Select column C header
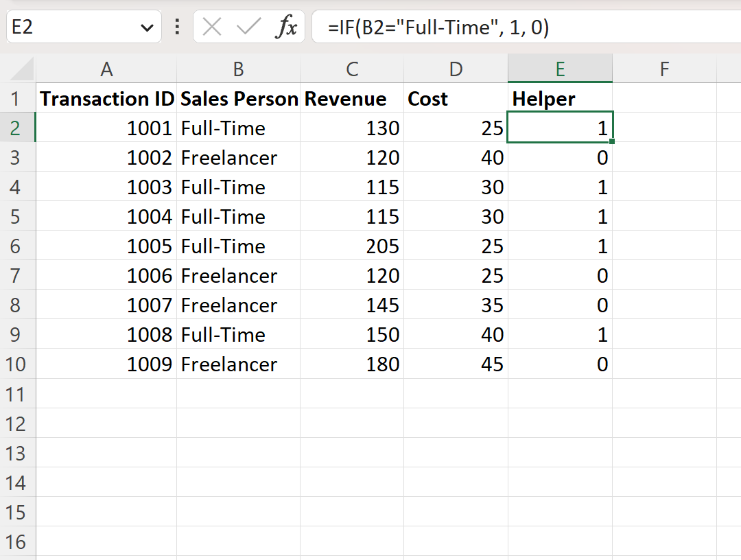 [x=352, y=69]
